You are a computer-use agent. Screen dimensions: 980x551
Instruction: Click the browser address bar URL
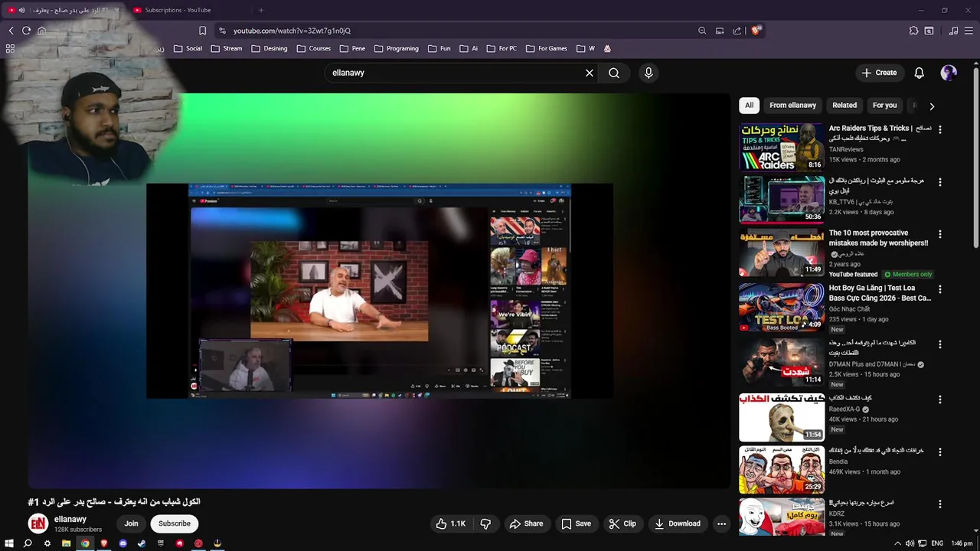tap(292, 31)
